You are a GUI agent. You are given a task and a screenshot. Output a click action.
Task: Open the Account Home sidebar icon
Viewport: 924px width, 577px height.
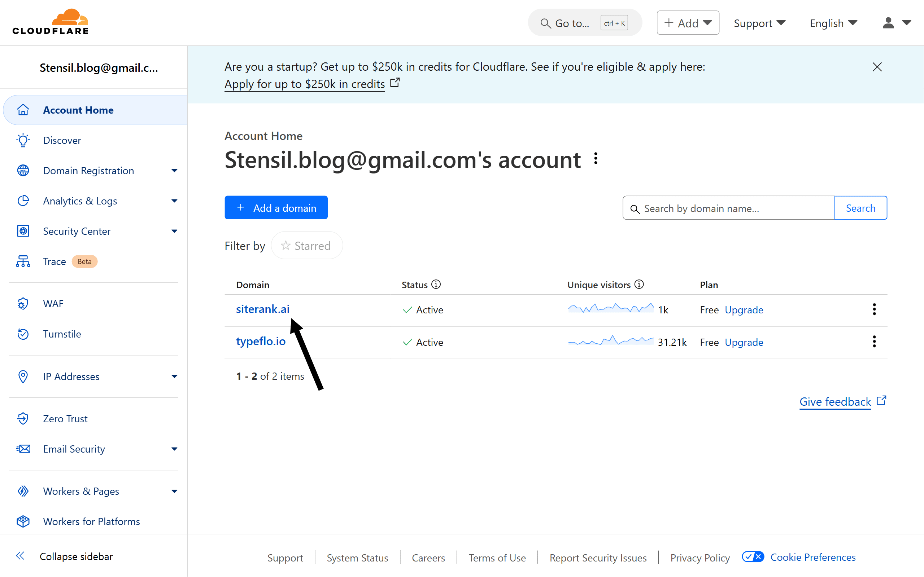(x=23, y=110)
